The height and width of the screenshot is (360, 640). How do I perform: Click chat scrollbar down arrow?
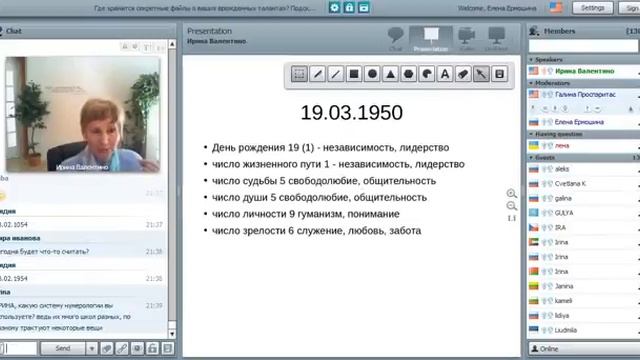172,334
